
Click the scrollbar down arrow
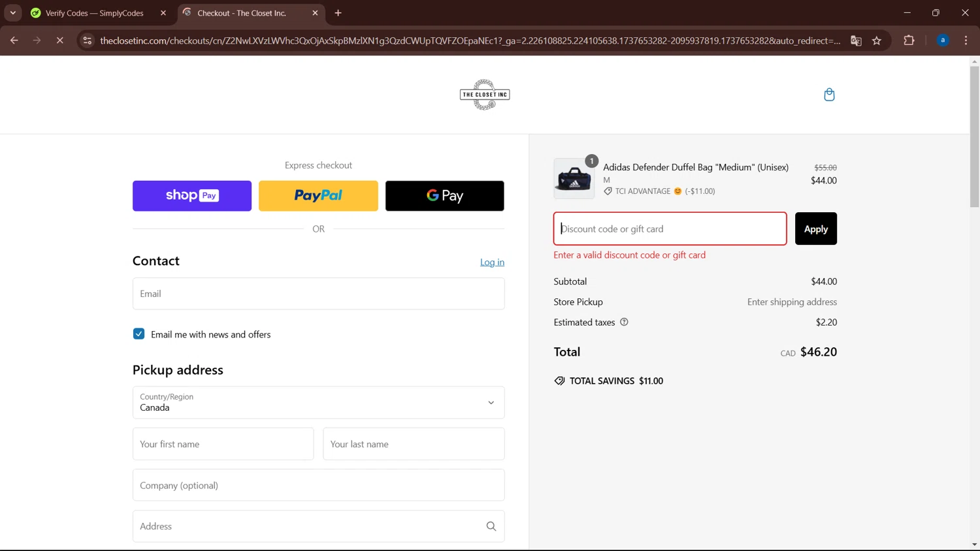pyautogui.click(x=974, y=544)
